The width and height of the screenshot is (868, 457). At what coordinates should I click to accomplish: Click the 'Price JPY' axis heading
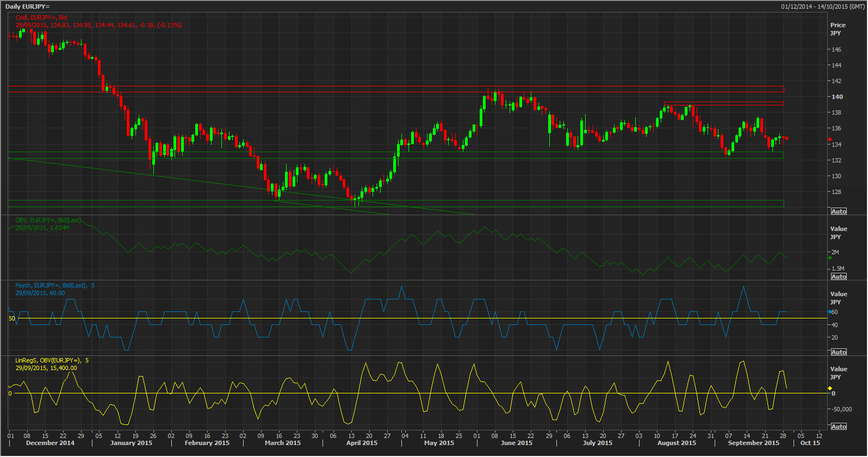(x=838, y=29)
